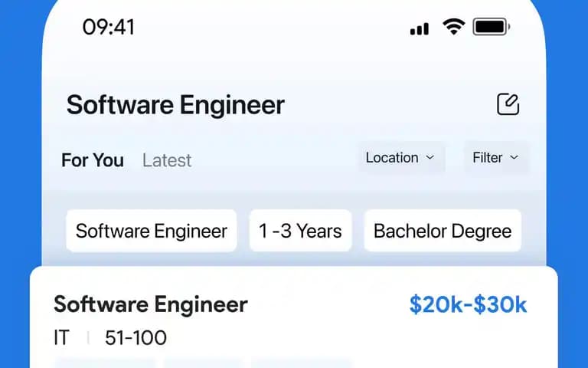The height and width of the screenshot is (368, 588).
Task: Tap the cellular signal bars icon
Action: click(420, 29)
